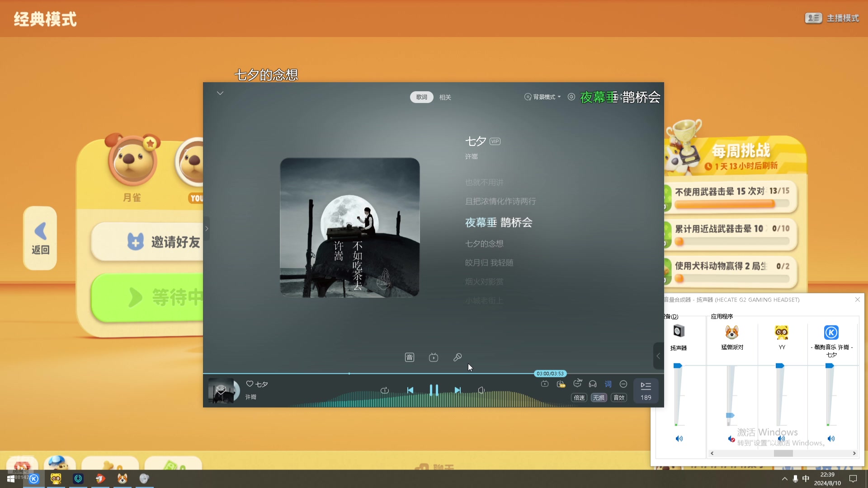The width and height of the screenshot is (868, 488).
Task: Open the headphone listen-together icon
Action: coord(593,384)
